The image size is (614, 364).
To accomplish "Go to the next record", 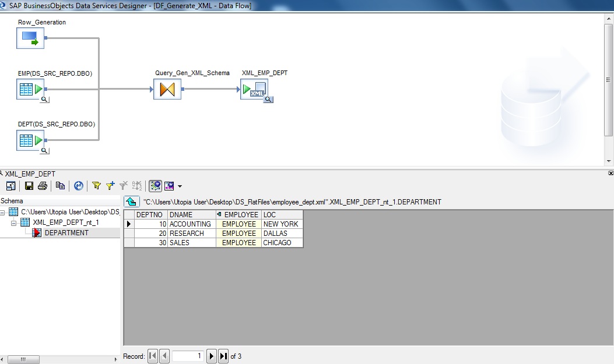I will [x=212, y=356].
